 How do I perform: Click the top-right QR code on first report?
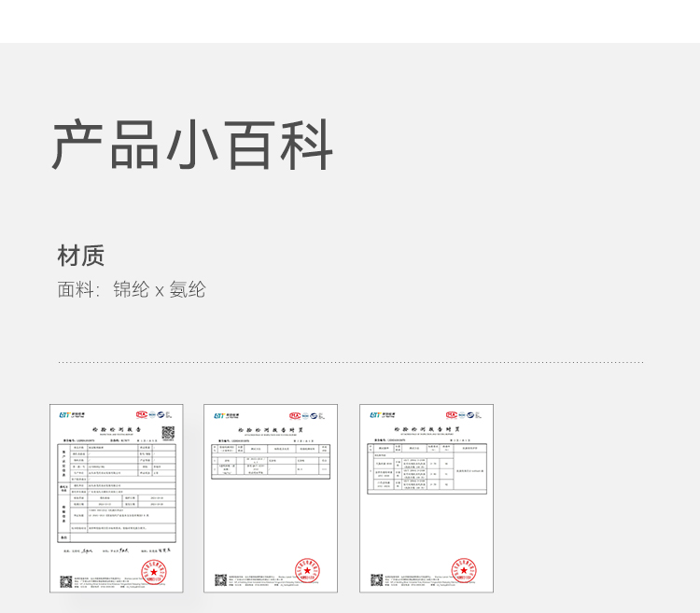click(x=168, y=433)
